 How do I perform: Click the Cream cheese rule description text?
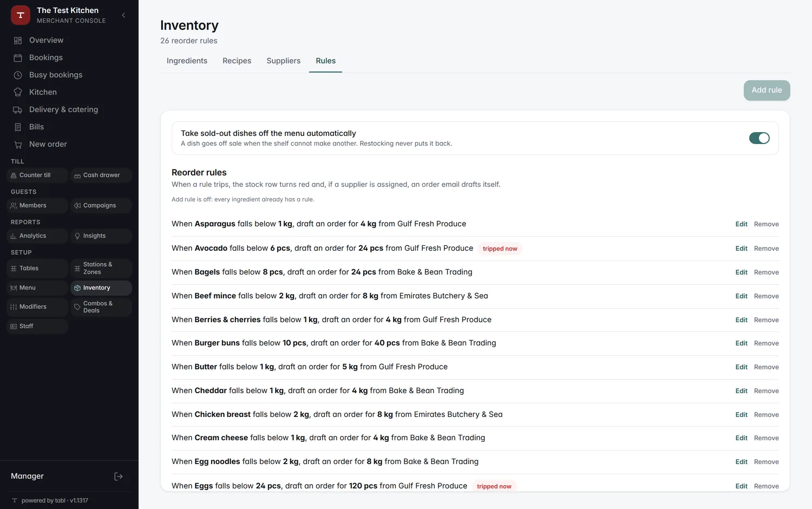(329, 438)
